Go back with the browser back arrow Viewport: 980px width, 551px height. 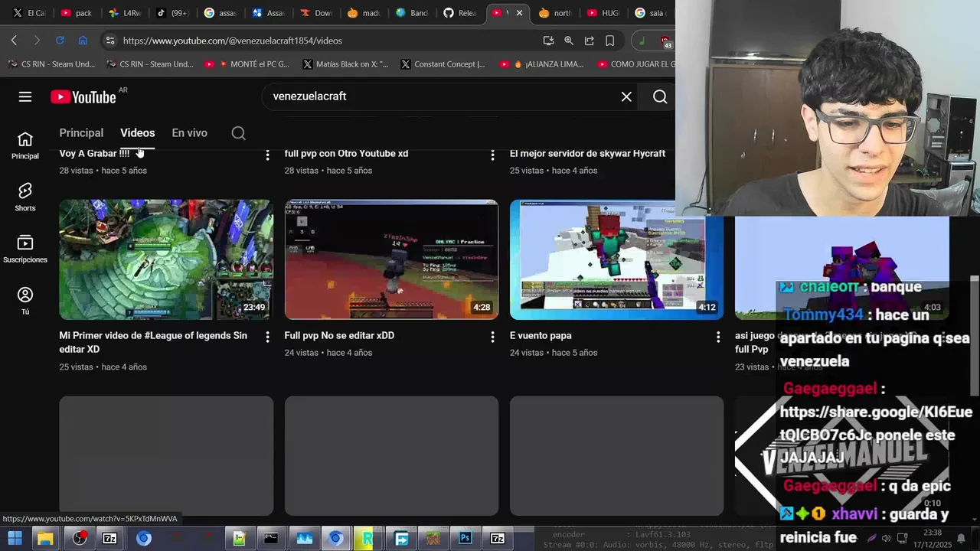(x=14, y=41)
